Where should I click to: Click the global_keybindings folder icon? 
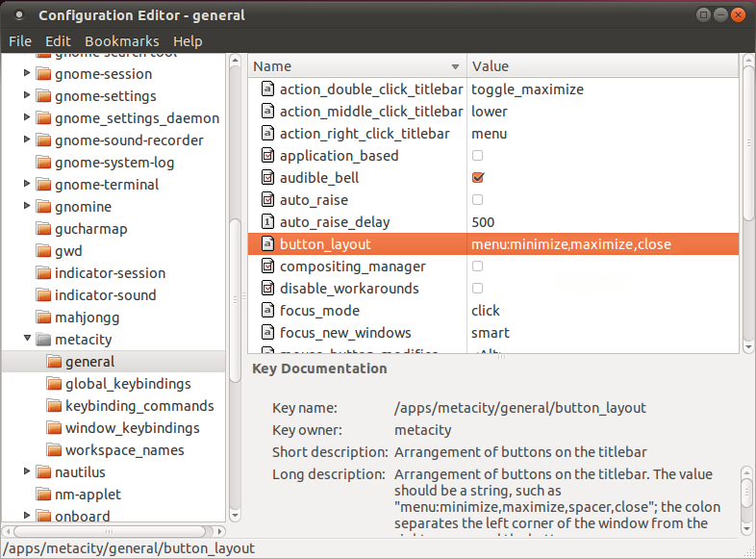pos(54,384)
